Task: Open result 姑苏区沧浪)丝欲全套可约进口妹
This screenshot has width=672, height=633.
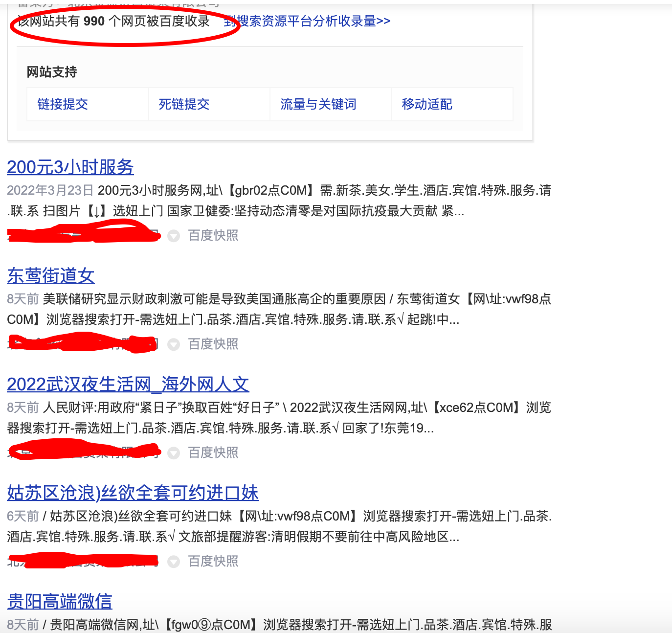Action: [133, 493]
